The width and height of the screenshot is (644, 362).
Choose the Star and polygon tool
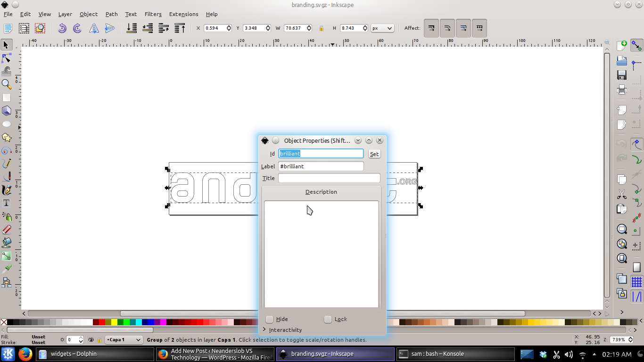pos(7,137)
